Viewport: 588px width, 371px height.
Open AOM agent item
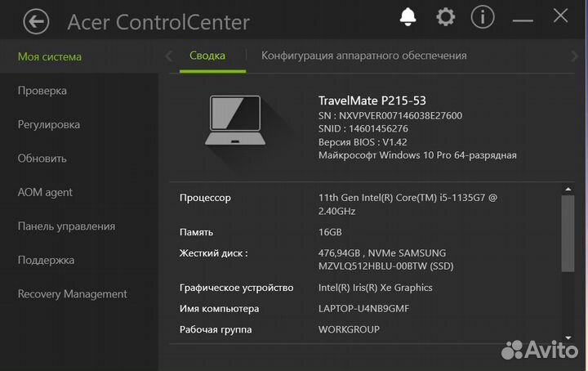[x=45, y=192]
